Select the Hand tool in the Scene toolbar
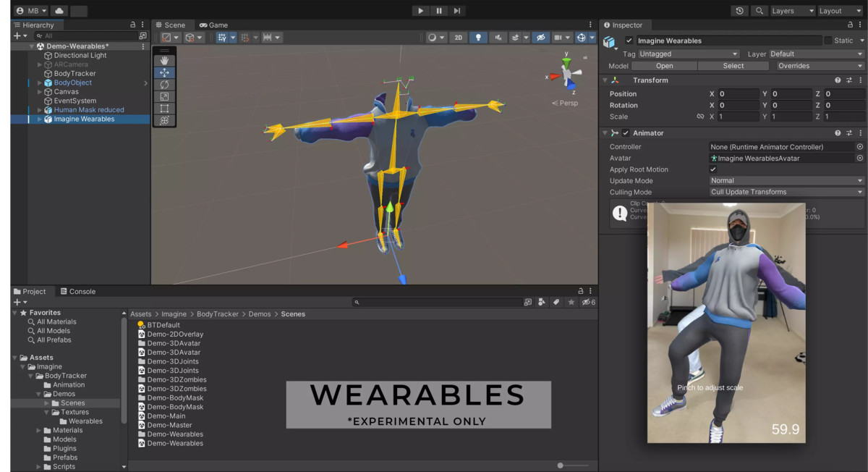This screenshot has height=472, width=868. point(165,59)
